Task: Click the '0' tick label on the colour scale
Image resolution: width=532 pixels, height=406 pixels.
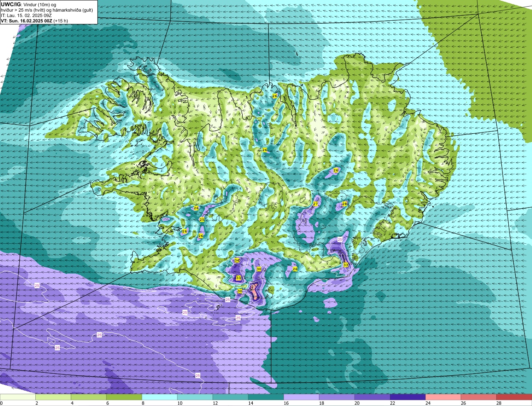Action: coord(1,403)
